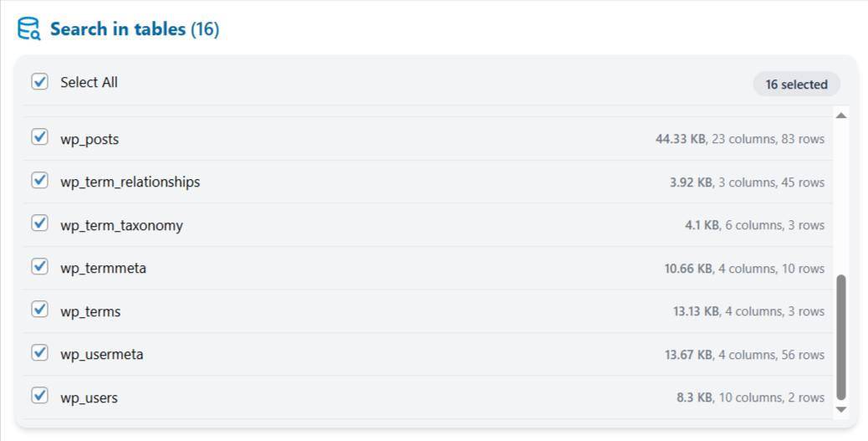The width and height of the screenshot is (868, 441).
Task: Click the 16 selected badge
Action: (x=796, y=85)
